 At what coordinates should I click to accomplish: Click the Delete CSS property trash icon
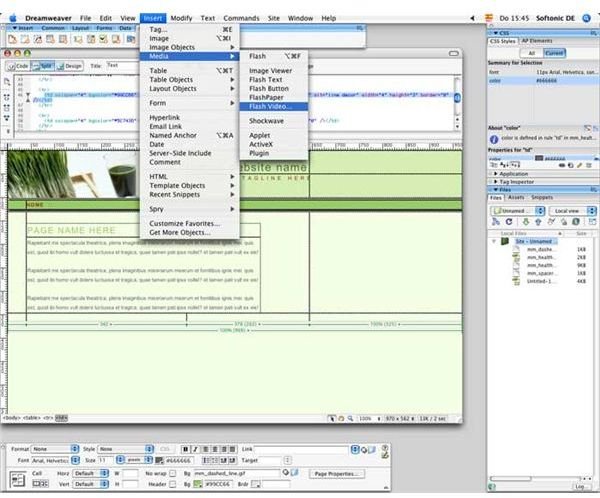(589, 165)
